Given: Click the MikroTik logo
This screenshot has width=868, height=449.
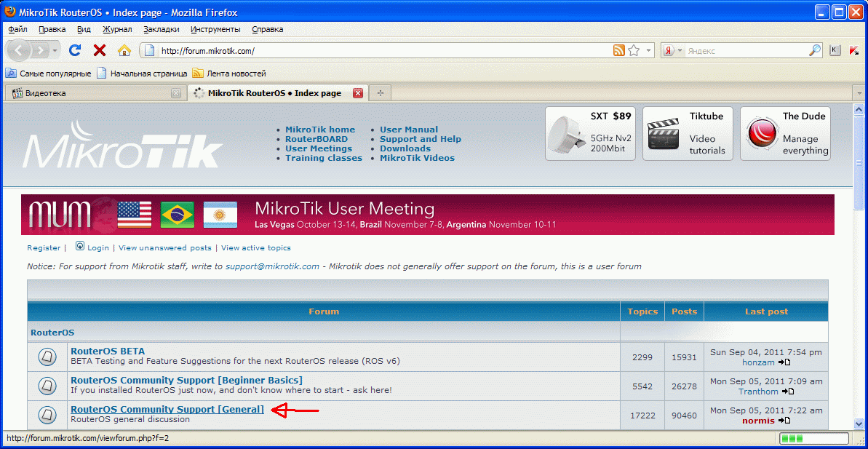Looking at the screenshot, I should coord(122,143).
